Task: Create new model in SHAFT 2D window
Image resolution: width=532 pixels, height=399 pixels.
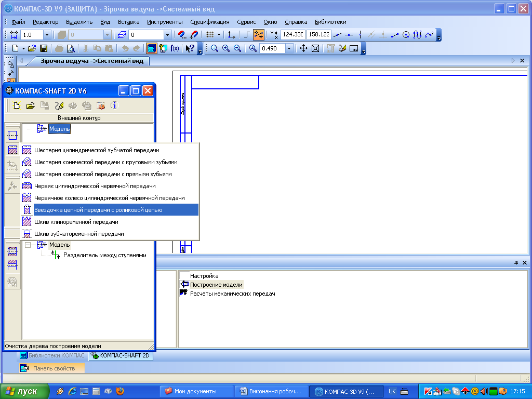Action: pos(16,106)
